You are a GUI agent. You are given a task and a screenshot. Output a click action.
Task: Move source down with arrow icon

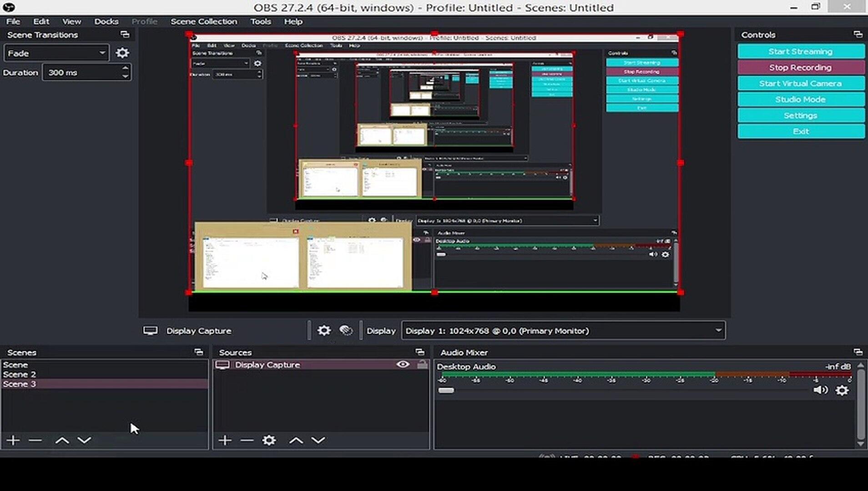click(x=318, y=440)
